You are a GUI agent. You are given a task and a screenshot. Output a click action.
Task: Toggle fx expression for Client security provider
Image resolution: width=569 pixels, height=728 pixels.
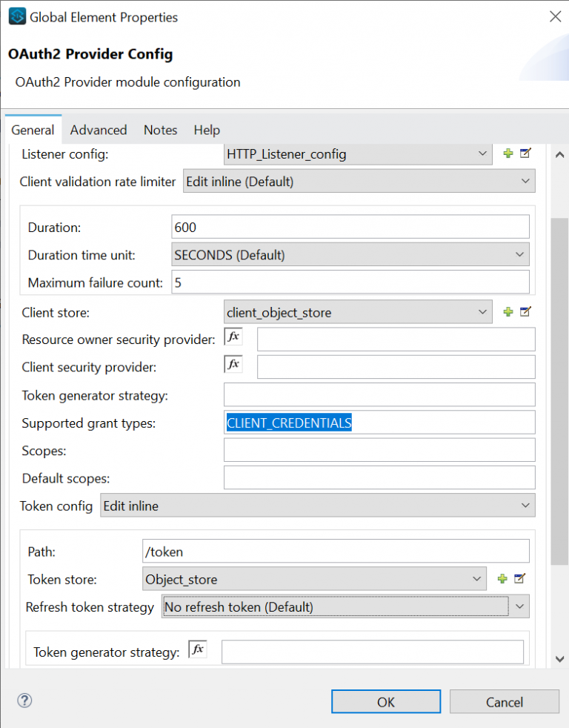point(233,364)
